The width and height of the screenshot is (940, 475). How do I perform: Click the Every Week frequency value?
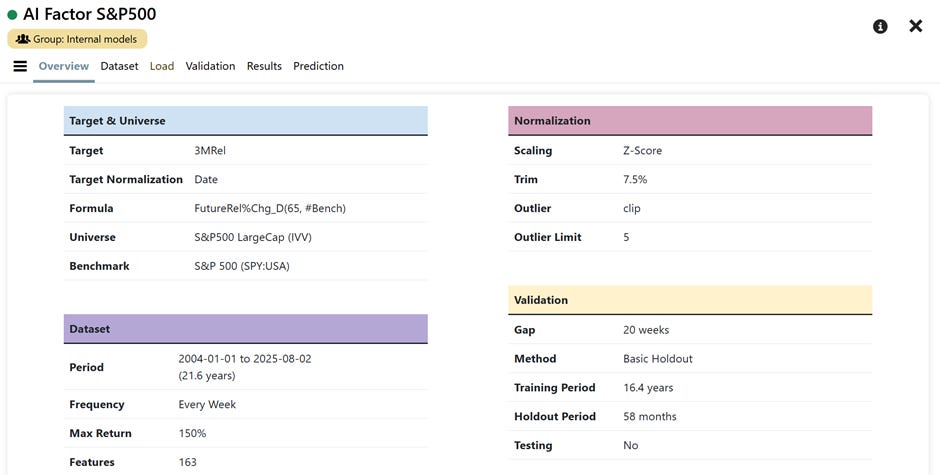pyautogui.click(x=207, y=404)
